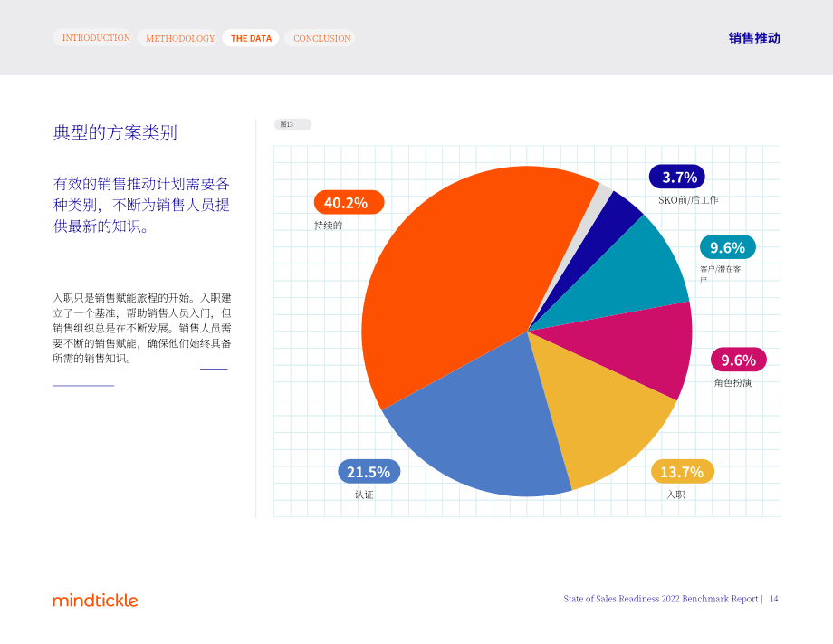Viewport: 833px width, 644px height.
Task: Click the 角色扮演 label
Action: pos(732,382)
